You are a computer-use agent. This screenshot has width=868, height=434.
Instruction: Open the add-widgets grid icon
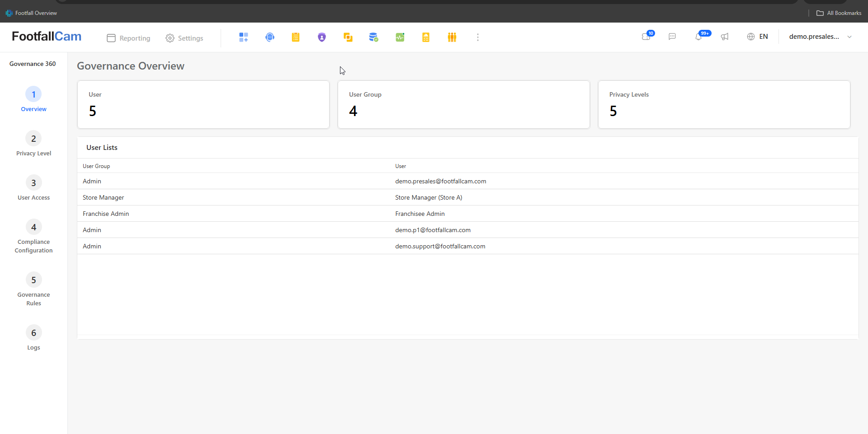click(244, 37)
